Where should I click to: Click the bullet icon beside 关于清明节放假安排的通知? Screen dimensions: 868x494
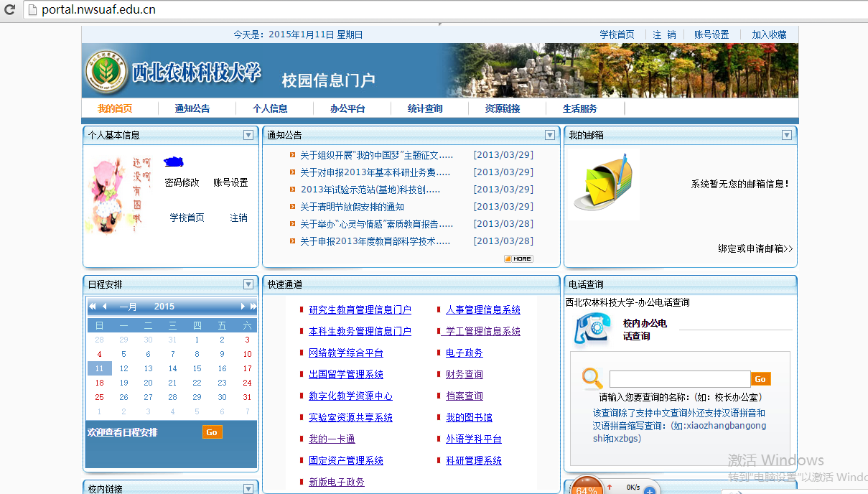292,207
